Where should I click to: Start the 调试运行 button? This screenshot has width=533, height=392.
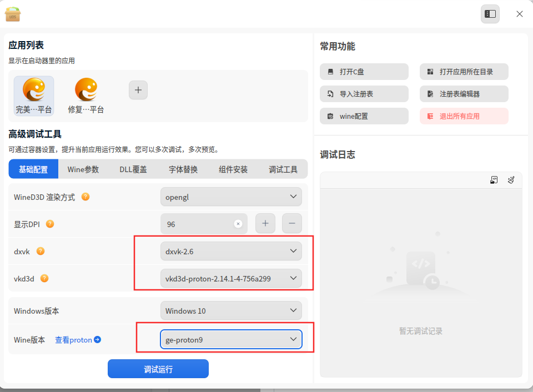158,369
